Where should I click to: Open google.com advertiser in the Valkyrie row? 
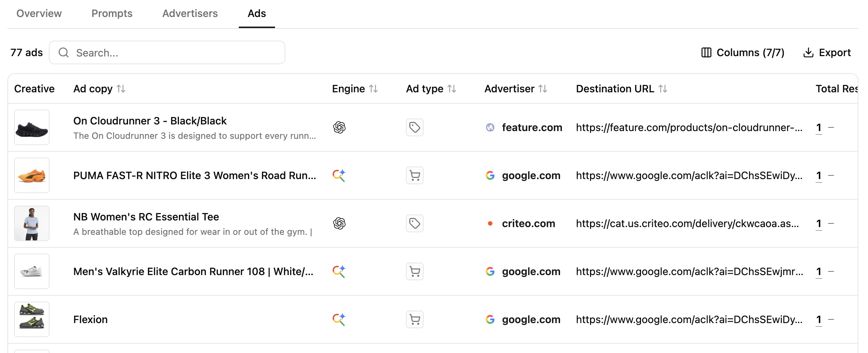click(531, 271)
